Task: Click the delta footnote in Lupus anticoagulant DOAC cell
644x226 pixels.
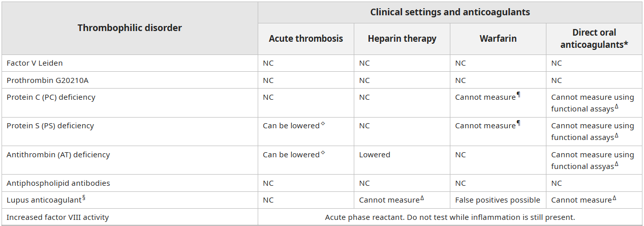Action: coord(614,198)
